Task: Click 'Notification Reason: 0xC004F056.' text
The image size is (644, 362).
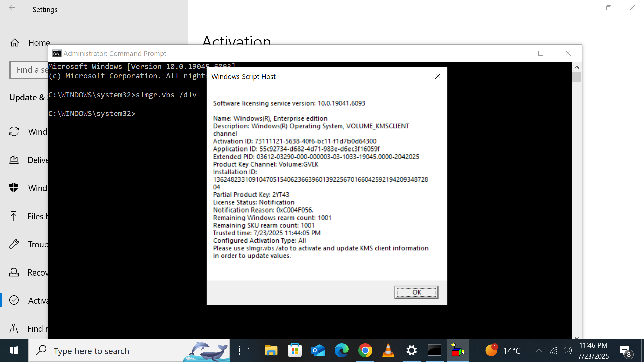Action: pyautogui.click(x=263, y=210)
